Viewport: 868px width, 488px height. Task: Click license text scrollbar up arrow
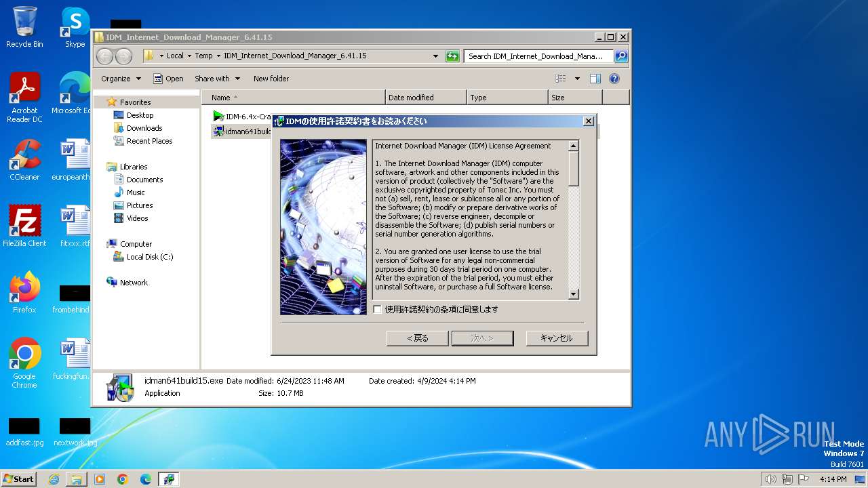[574, 146]
